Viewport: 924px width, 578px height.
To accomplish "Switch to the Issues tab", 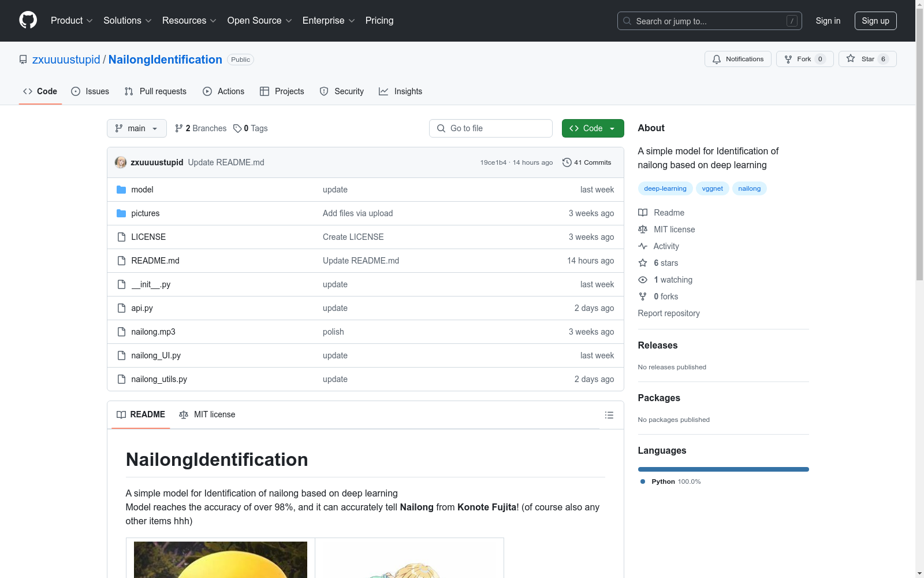I will [90, 91].
